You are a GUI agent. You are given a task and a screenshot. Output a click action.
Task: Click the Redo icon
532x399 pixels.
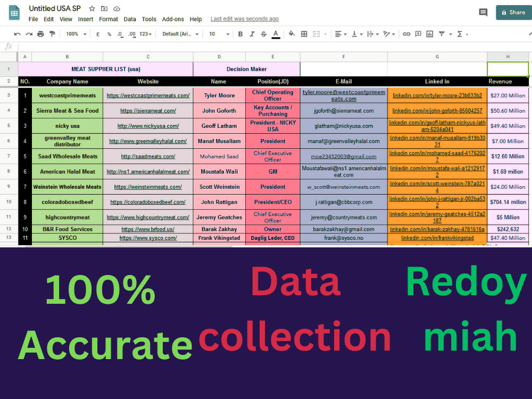(29, 34)
